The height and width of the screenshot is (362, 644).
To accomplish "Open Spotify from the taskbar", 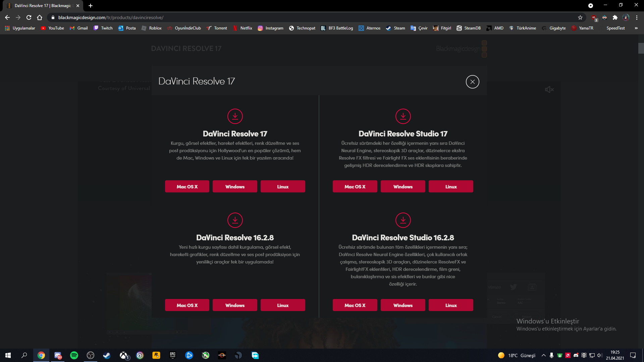I will click(74, 355).
